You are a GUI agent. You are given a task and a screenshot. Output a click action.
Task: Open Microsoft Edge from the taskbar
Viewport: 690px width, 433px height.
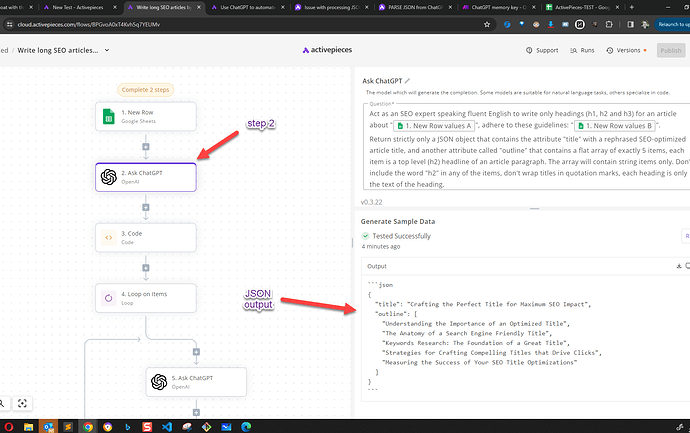(246, 426)
